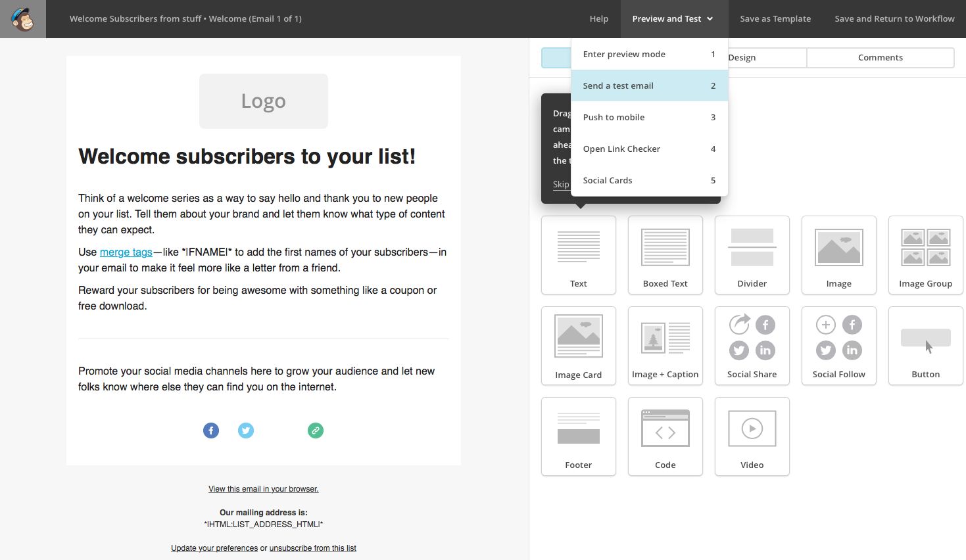Click the Welcome subscribers heading text

click(x=247, y=156)
